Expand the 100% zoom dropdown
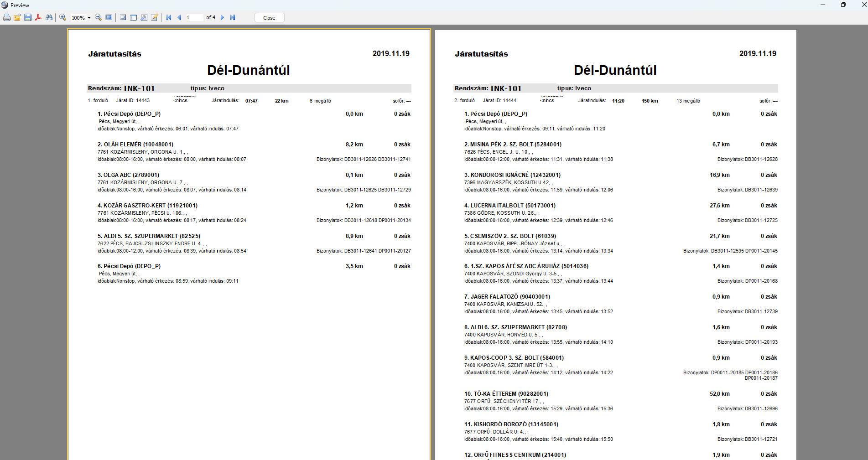 (89, 18)
